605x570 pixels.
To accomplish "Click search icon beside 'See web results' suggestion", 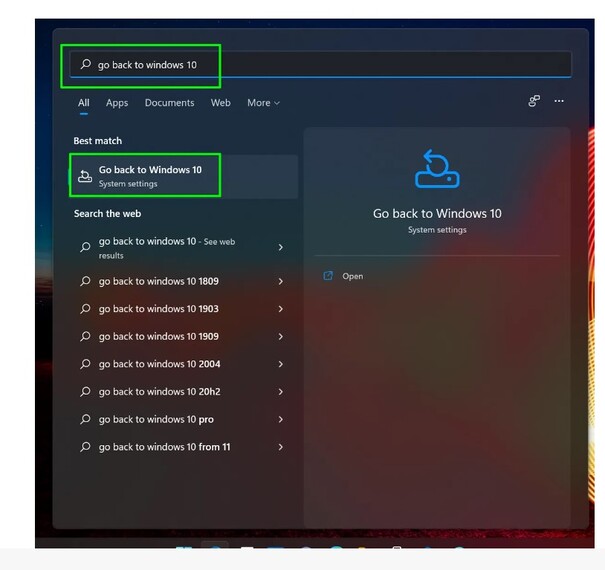I will coord(85,247).
